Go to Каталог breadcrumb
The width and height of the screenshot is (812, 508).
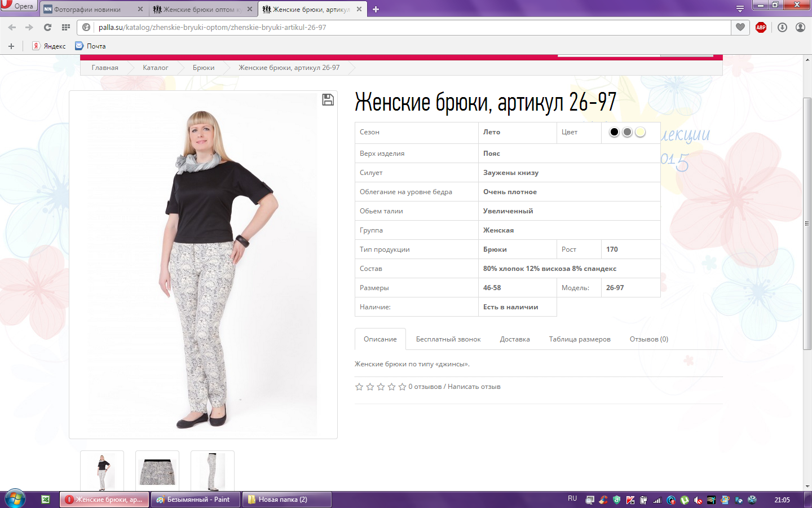pos(155,67)
